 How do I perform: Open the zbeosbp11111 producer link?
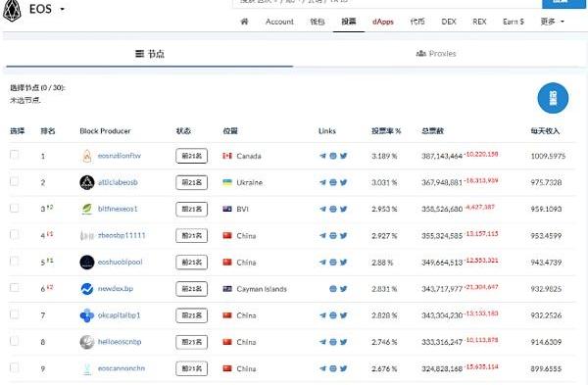122,235
